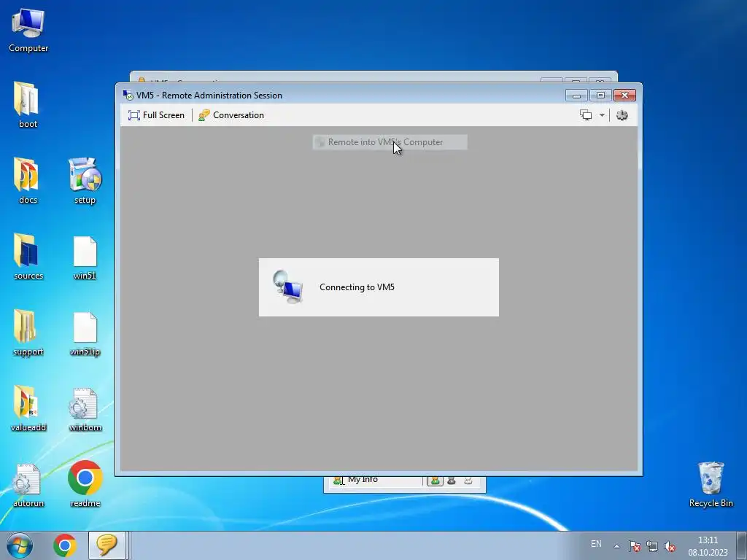The image size is (747, 560).
Task: Open the Windows Start menu
Action: tap(20, 545)
